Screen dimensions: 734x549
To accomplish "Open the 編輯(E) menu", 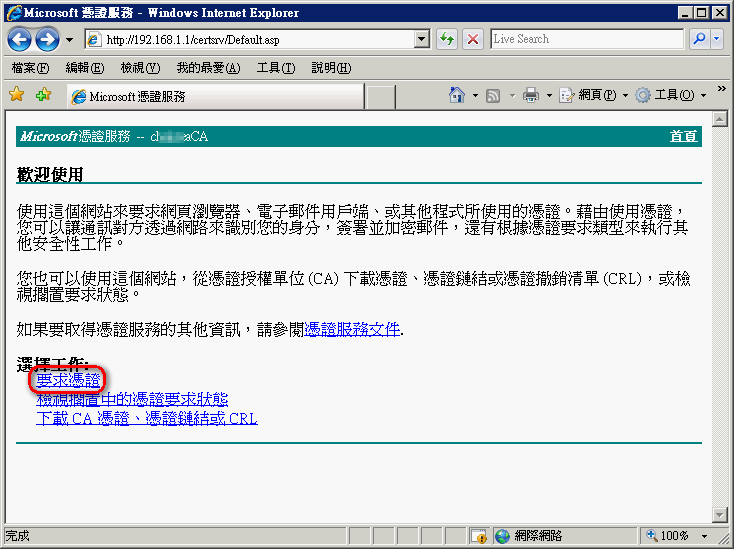I will point(85,68).
